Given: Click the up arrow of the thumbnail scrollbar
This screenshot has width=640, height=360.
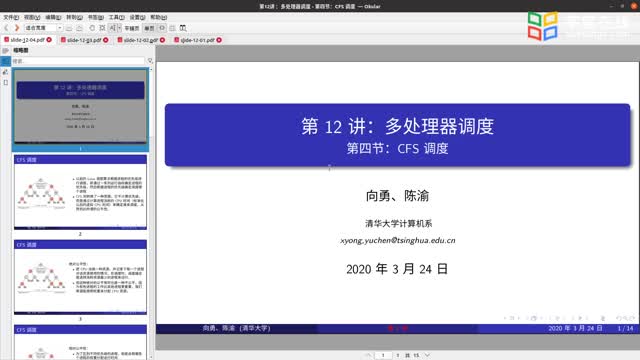Looking at the screenshot, I should (151, 70).
